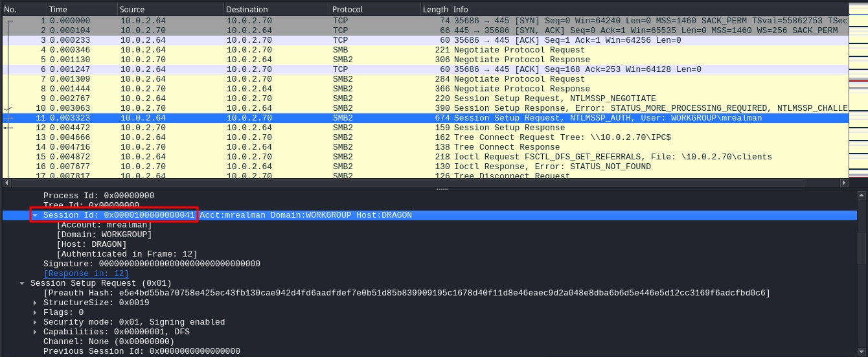Sort by the Protocol column header
868x357 pixels.
click(x=373, y=10)
